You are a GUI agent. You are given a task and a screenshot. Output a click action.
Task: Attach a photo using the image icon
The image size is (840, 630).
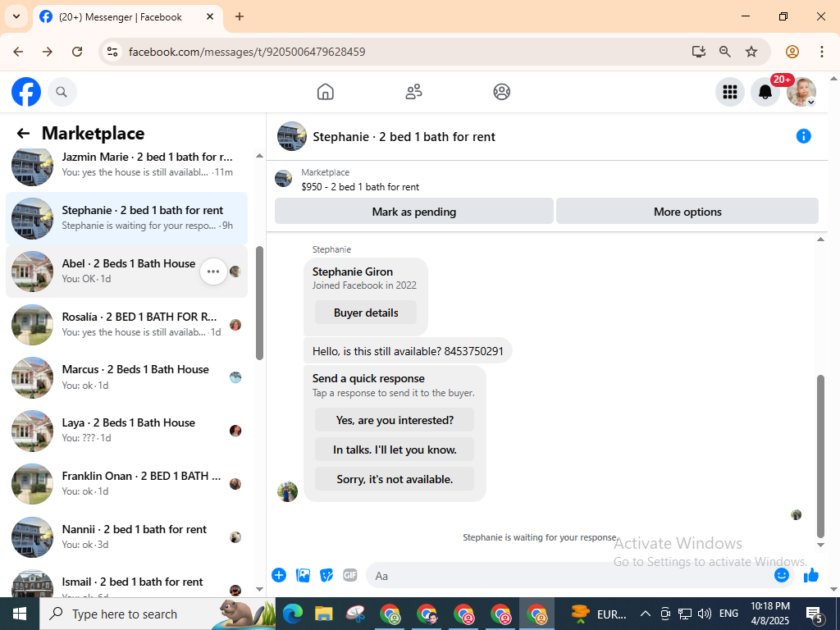[303, 575]
